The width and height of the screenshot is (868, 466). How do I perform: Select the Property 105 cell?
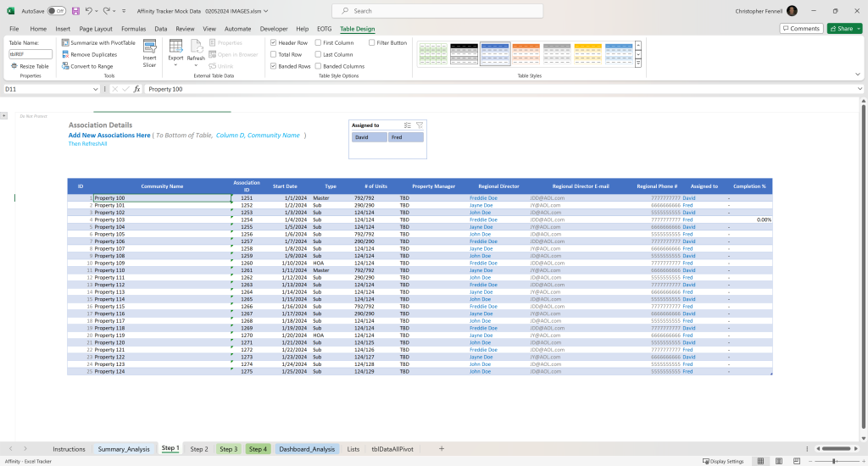[162, 234]
